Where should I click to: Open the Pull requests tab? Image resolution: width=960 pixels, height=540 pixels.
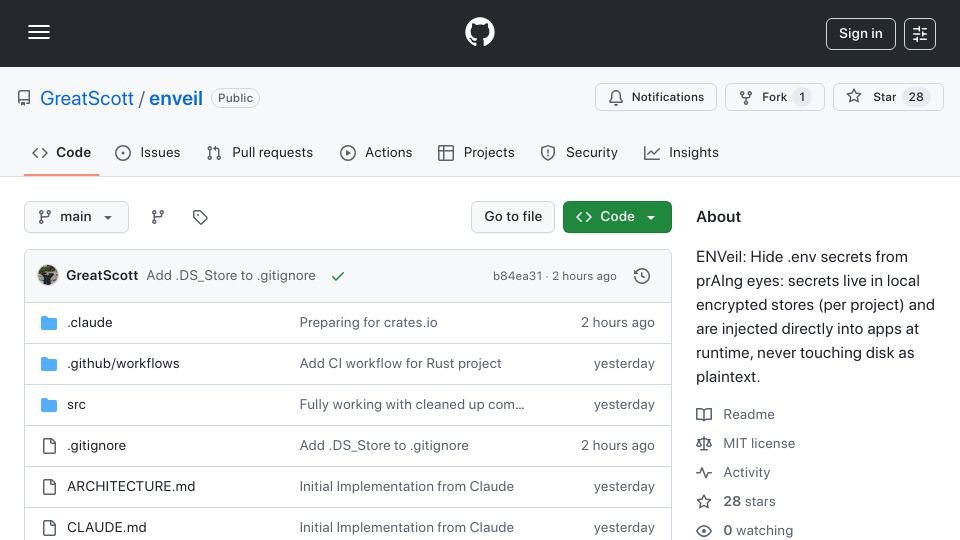tap(260, 152)
